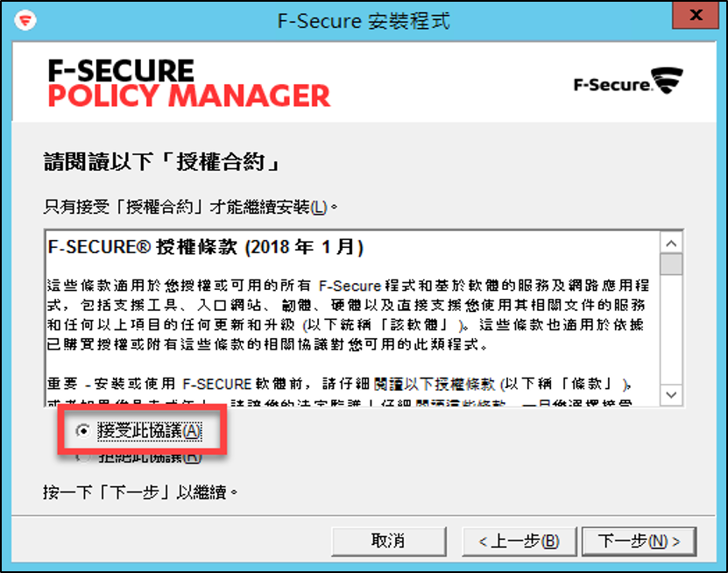Click the license text scrollbar thumb
The image size is (728, 573).
[671, 265]
